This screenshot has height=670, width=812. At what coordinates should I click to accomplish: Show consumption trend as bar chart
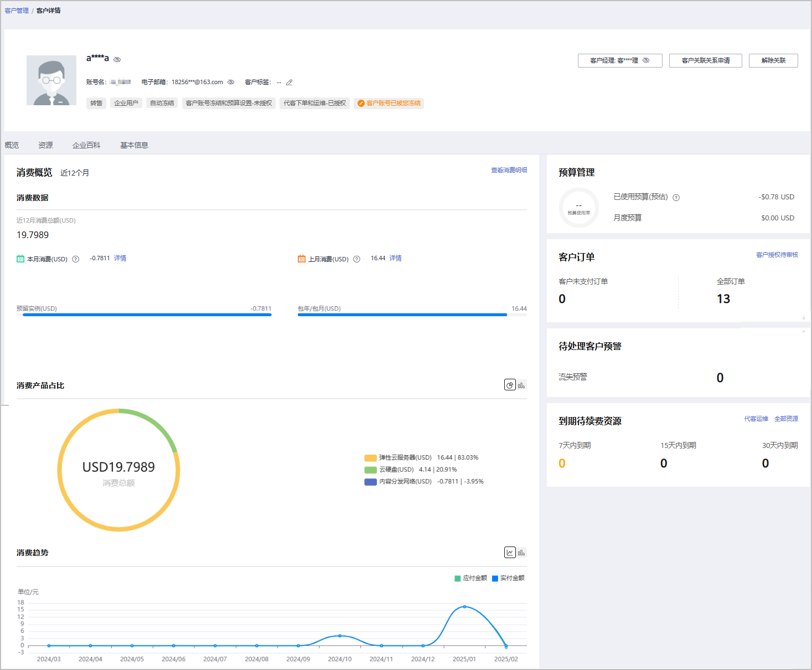tap(521, 553)
